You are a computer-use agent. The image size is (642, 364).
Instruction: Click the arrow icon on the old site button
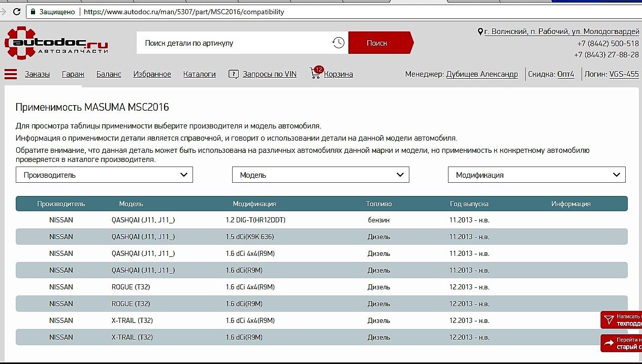608,344
